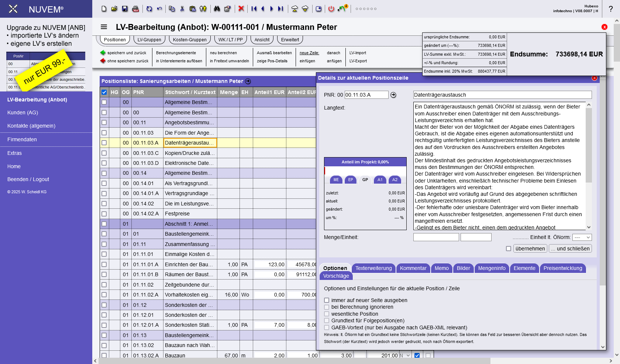The width and height of the screenshot is (620, 364).
Task: Open the hamburger menu icon
Action: tap(104, 27)
